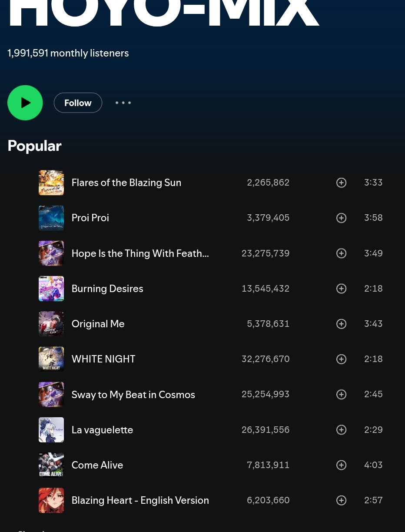The height and width of the screenshot is (532, 405).
Task: Select Come Alive duration 4:03
Action: [373, 465]
